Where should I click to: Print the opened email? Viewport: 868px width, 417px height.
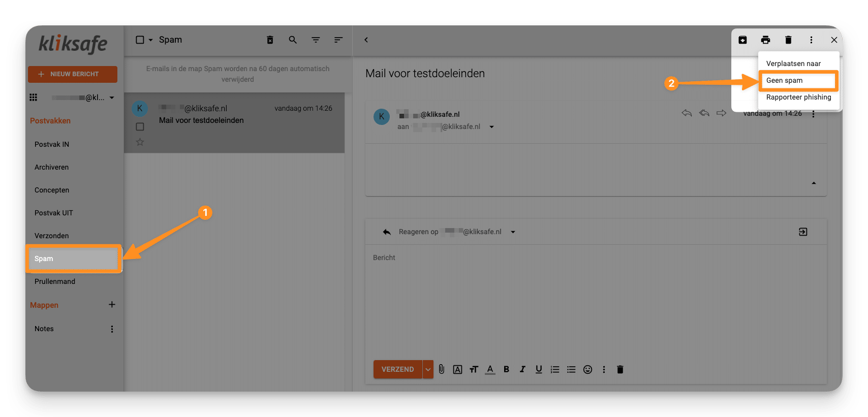pos(765,40)
